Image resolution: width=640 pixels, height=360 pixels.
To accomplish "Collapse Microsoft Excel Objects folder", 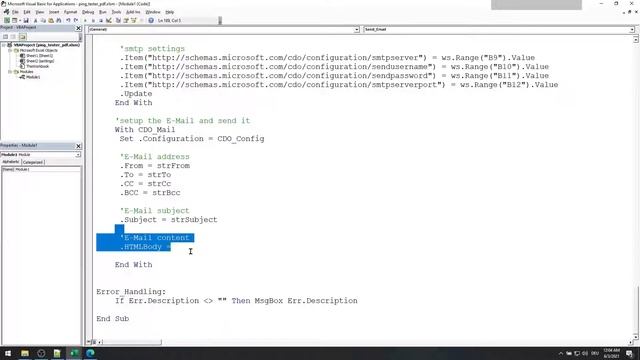I will click(10, 50).
